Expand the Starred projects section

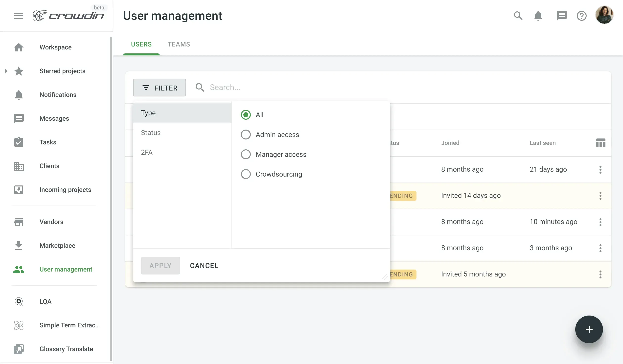pyautogui.click(x=6, y=71)
